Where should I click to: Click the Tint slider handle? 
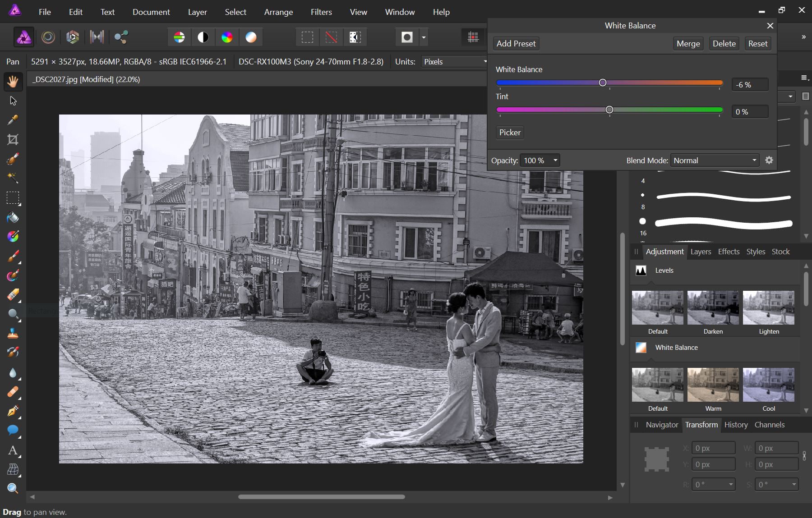pos(609,110)
